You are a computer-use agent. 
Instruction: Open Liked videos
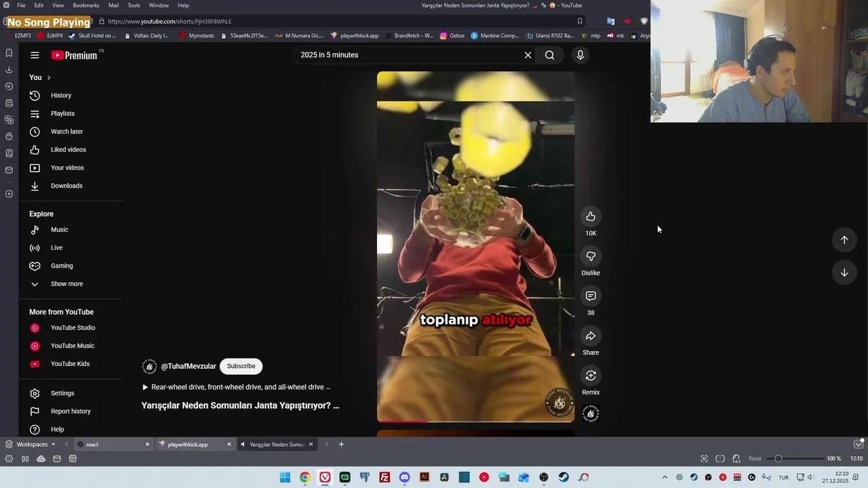[68, 150]
